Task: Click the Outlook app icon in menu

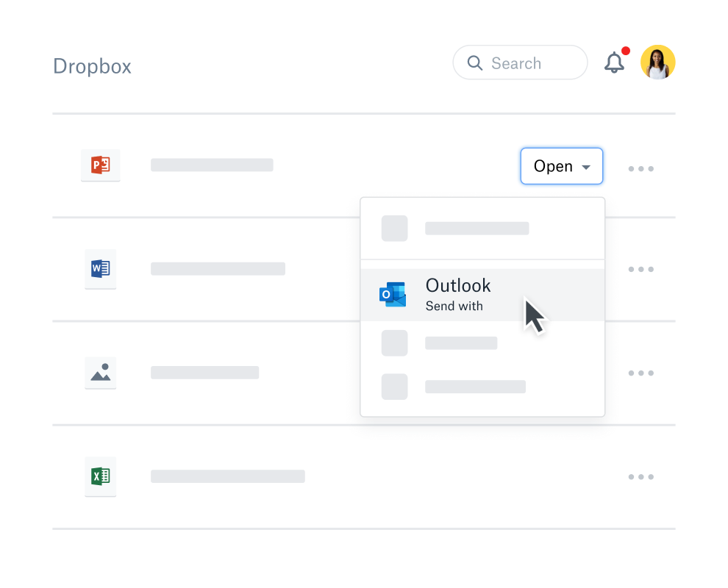Action: pos(393,295)
